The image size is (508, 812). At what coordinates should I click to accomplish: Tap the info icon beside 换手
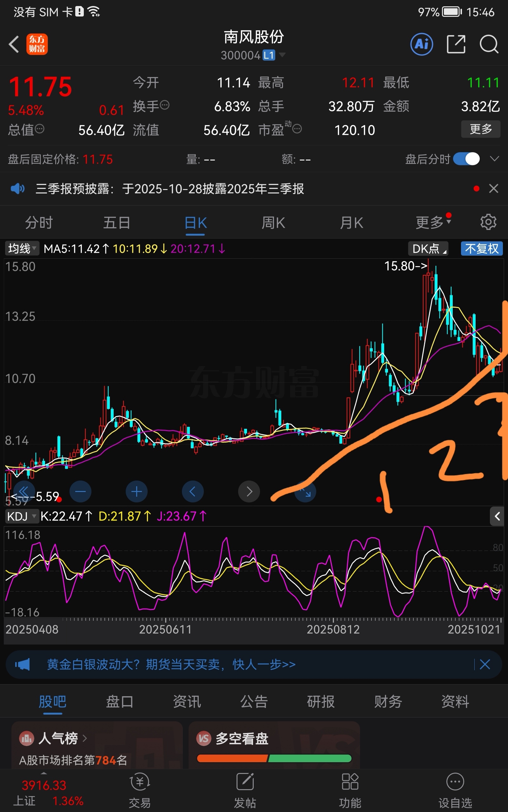pyautogui.click(x=165, y=105)
